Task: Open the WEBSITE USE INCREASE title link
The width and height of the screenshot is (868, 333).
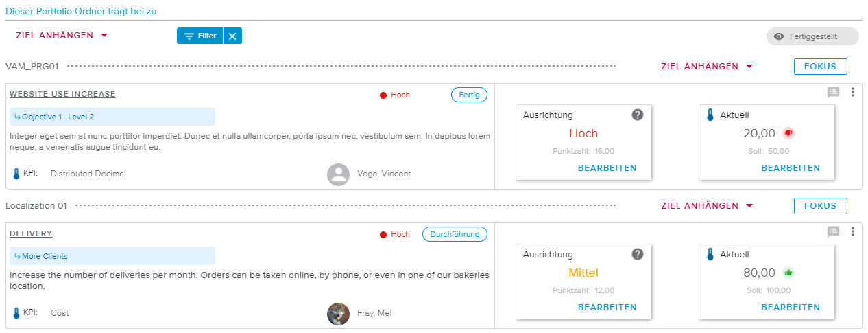Action: point(62,94)
